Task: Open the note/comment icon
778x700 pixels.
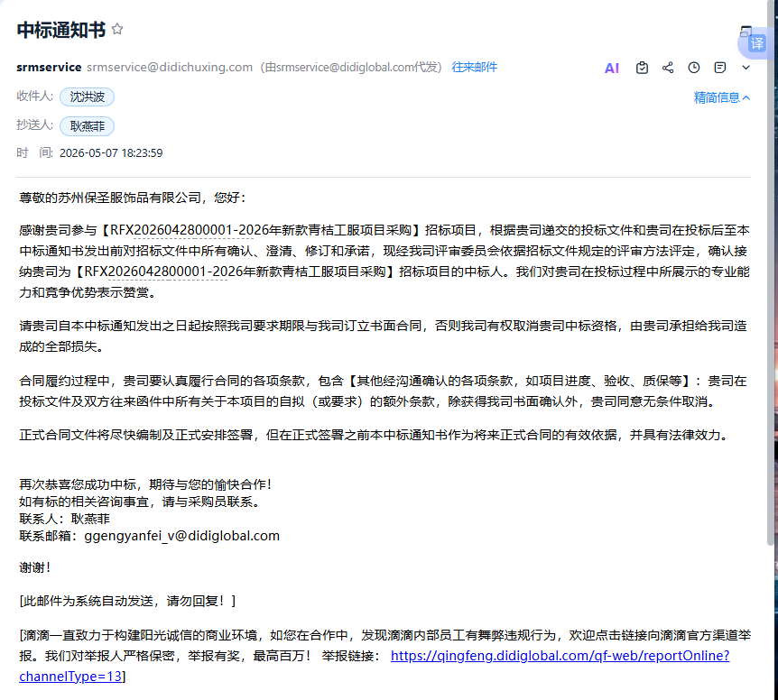Action: (720, 68)
